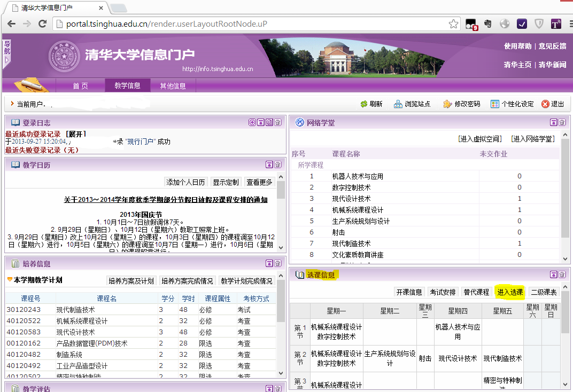Click the 二级课表 button

pos(544,292)
